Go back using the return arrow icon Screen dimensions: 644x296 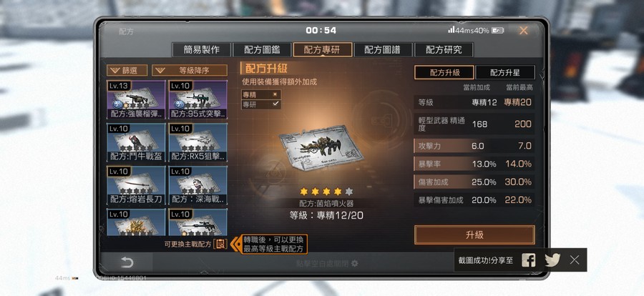point(127,262)
